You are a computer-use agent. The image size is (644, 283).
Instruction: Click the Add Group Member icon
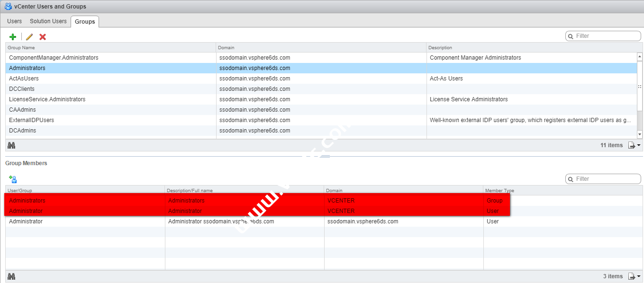tap(13, 179)
